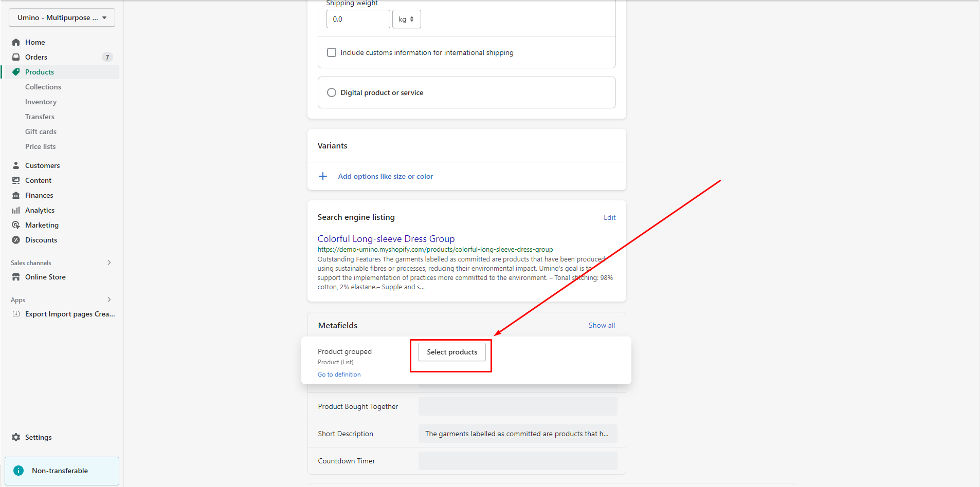The height and width of the screenshot is (487, 980).
Task: Click the Discounts badge icon
Action: click(x=16, y=240)
